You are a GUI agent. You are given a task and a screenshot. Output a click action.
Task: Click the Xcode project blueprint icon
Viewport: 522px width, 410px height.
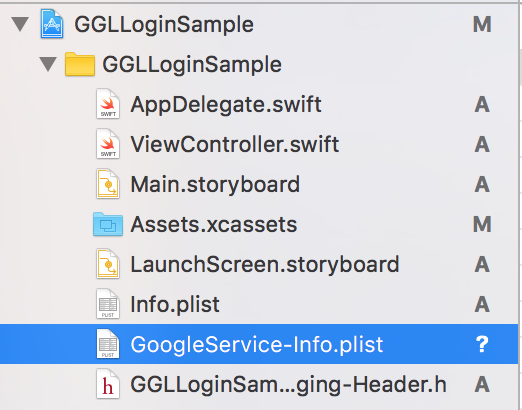coord(52,24)
